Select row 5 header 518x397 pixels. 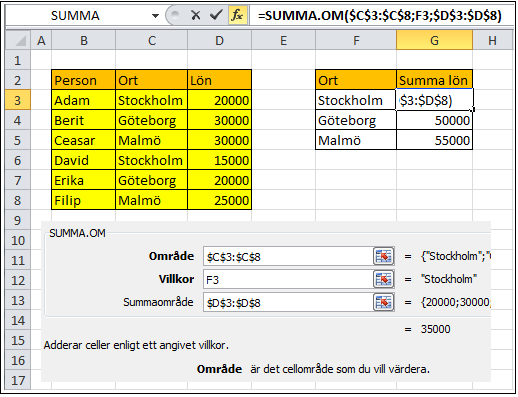tap(18, 140)
